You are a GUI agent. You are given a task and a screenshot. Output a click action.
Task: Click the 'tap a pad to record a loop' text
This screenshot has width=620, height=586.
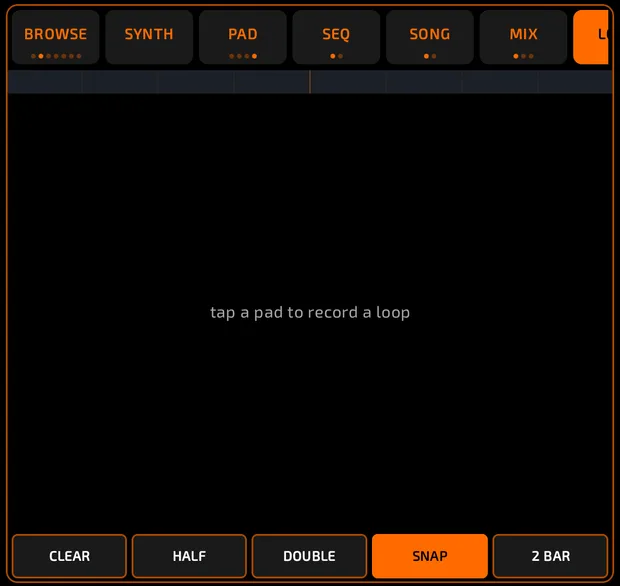pyautogui.click(x=310, y=312)
